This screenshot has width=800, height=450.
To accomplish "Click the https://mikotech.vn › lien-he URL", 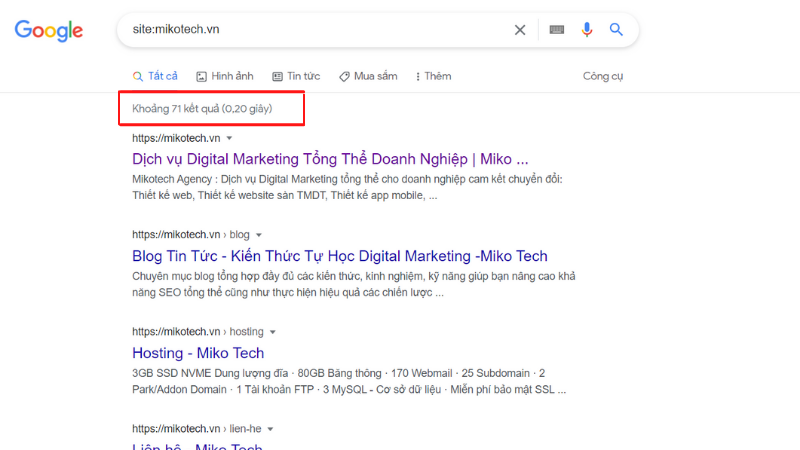I will click(196, 429).
